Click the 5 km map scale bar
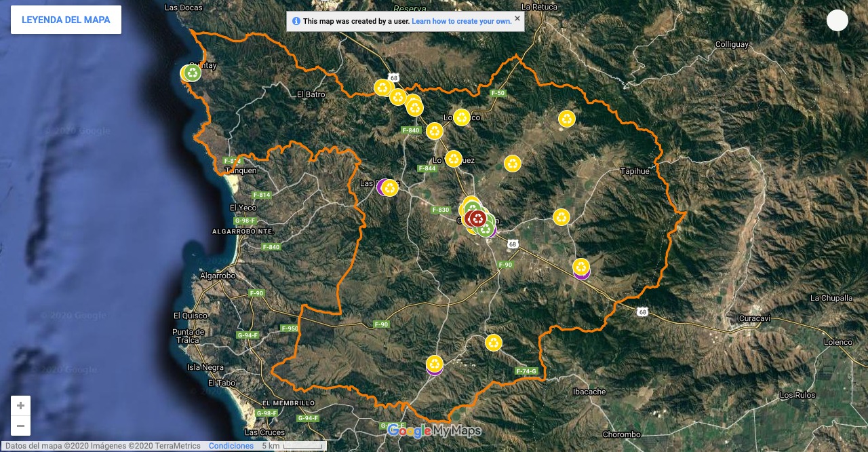The image size is (868, 452). 302,446
